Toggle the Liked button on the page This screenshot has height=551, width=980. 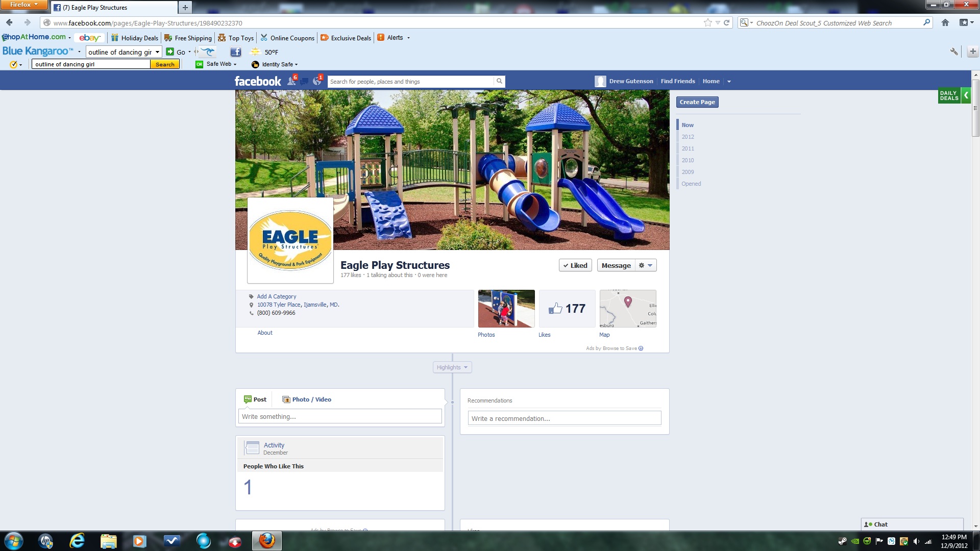coord(575,265)
